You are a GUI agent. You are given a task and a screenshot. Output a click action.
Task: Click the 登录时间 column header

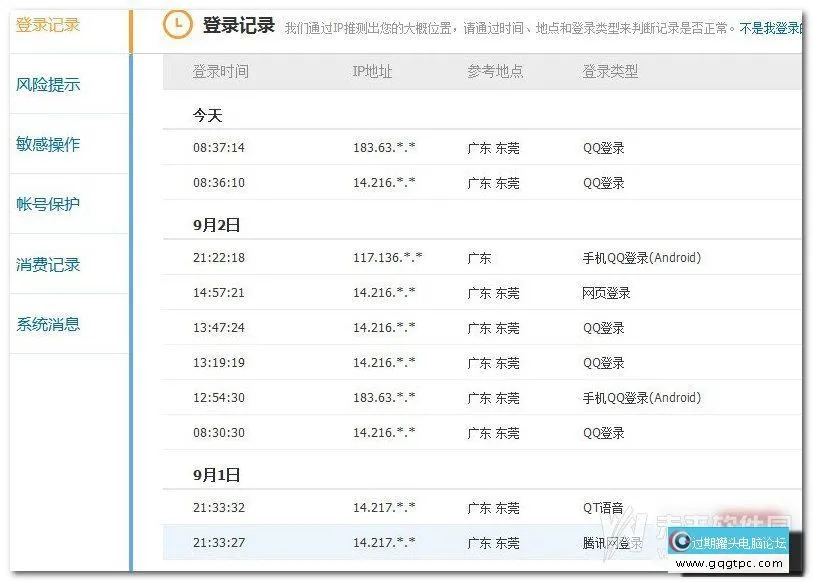(x=221, y=72)
